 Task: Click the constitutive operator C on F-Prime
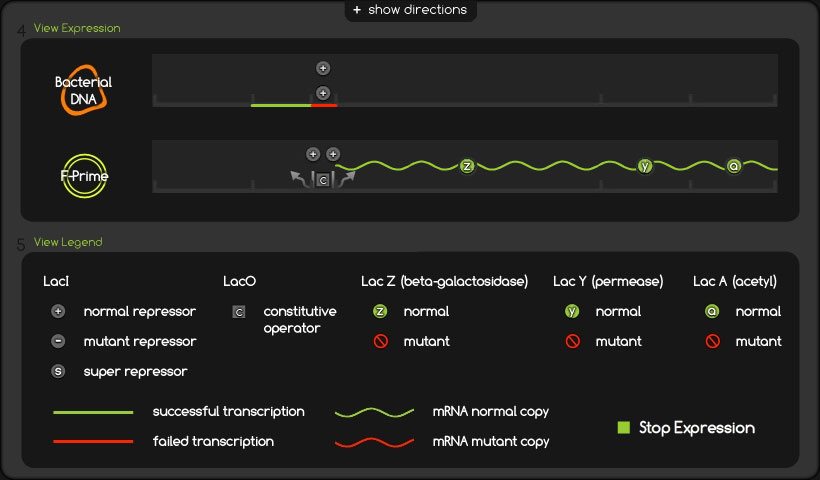(322, 180)
